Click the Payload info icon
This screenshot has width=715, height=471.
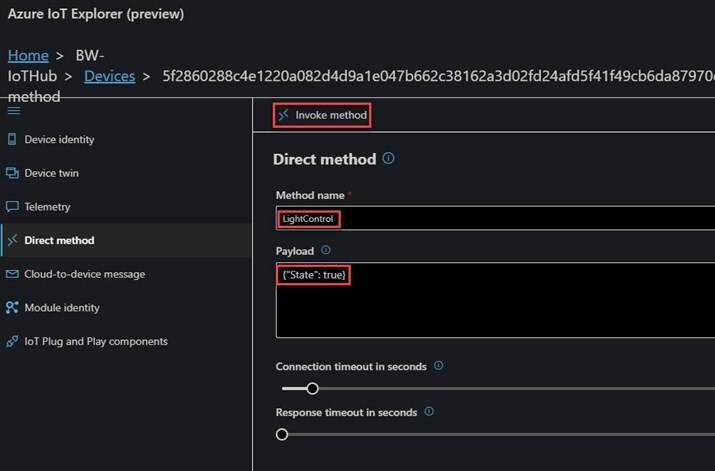(x=326, y=250)
